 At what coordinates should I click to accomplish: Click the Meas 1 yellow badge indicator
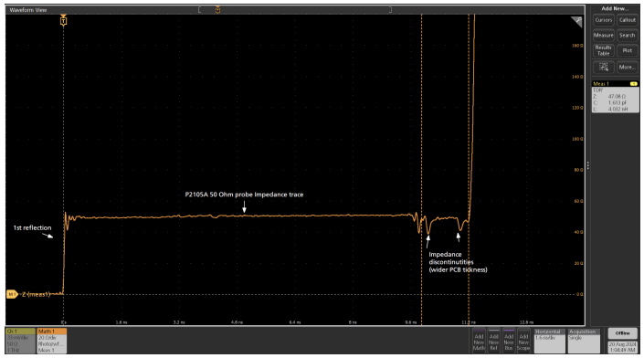click(634, 84)
